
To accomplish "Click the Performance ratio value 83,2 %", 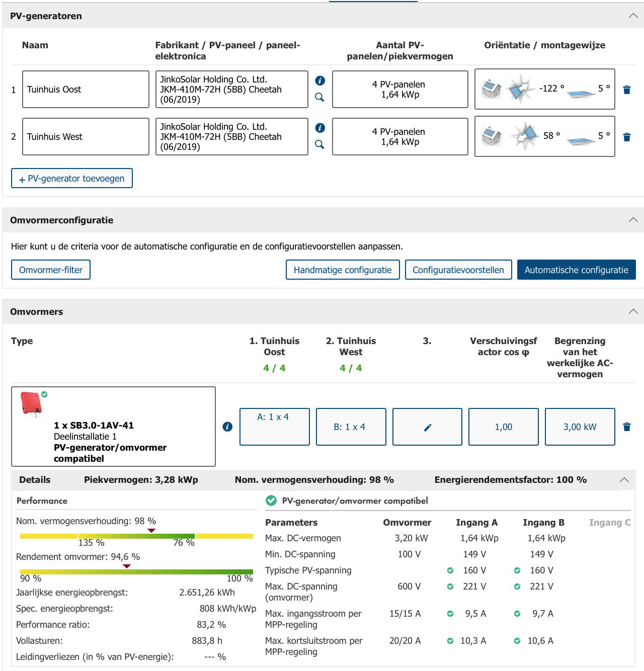I will [211, 625].
